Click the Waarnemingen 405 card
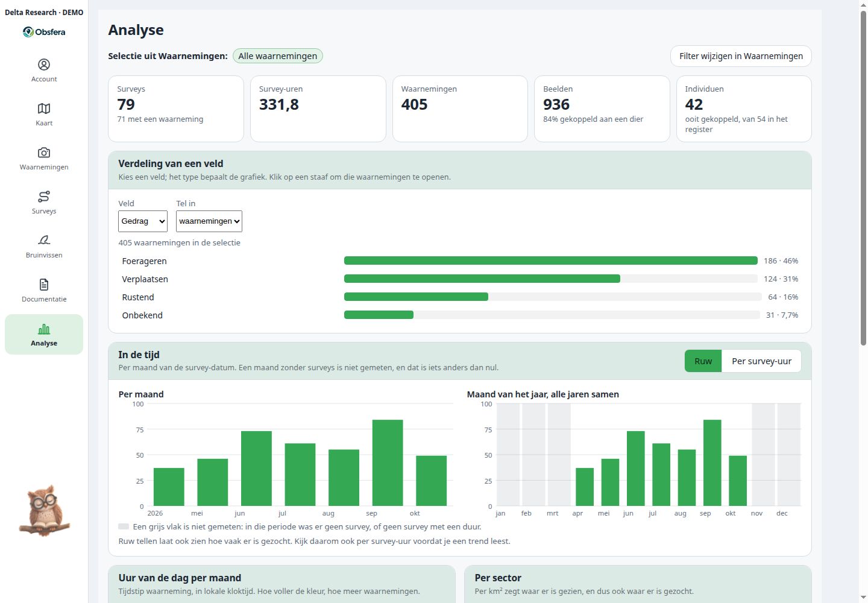 point(460,109)
